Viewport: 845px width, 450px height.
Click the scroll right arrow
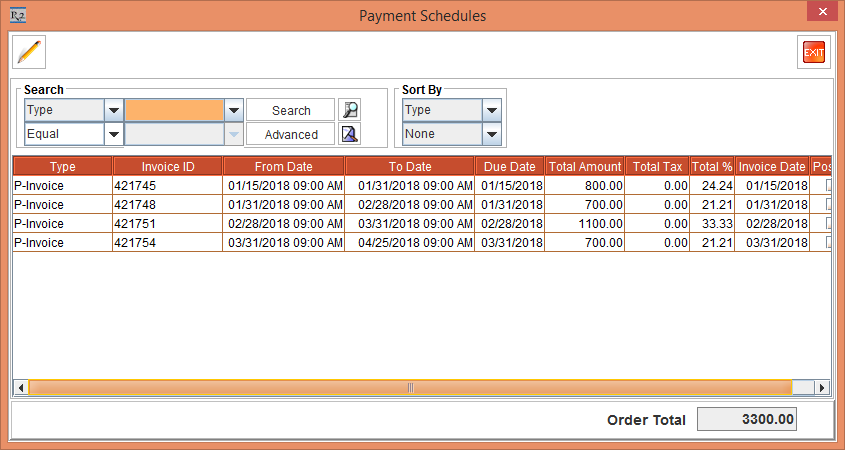coord(822,388)
